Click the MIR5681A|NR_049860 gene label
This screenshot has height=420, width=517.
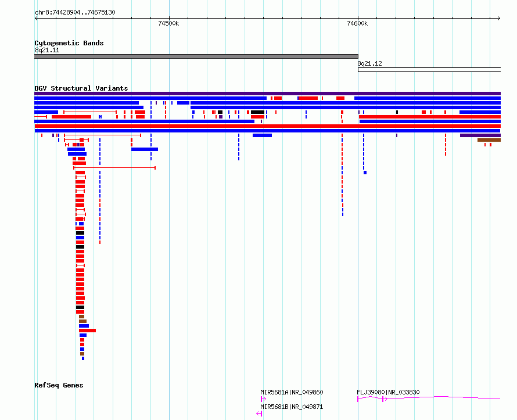(x=292, y=392)
